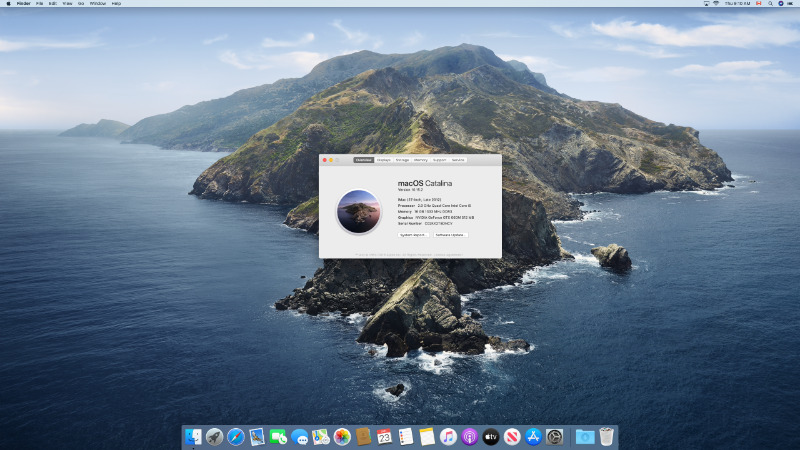
Task: Open Safari browser in the Dock
Action: pos(236,437)
